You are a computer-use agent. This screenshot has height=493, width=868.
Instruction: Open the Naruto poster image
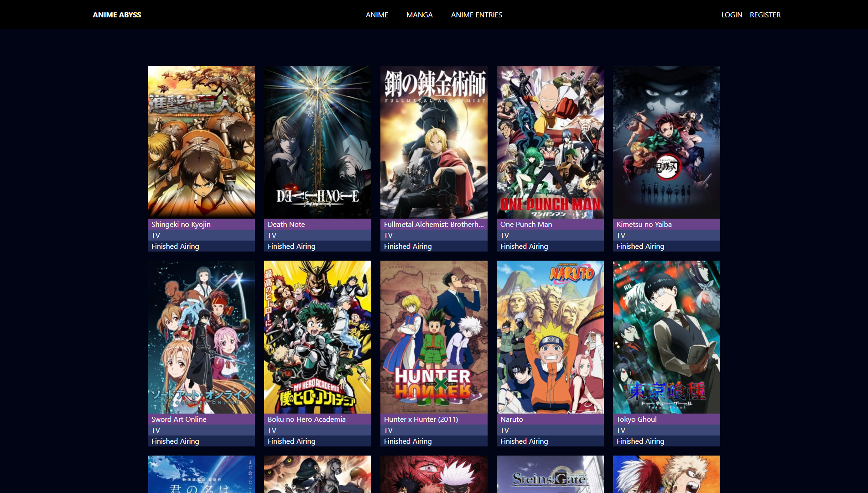pos(550,337)
